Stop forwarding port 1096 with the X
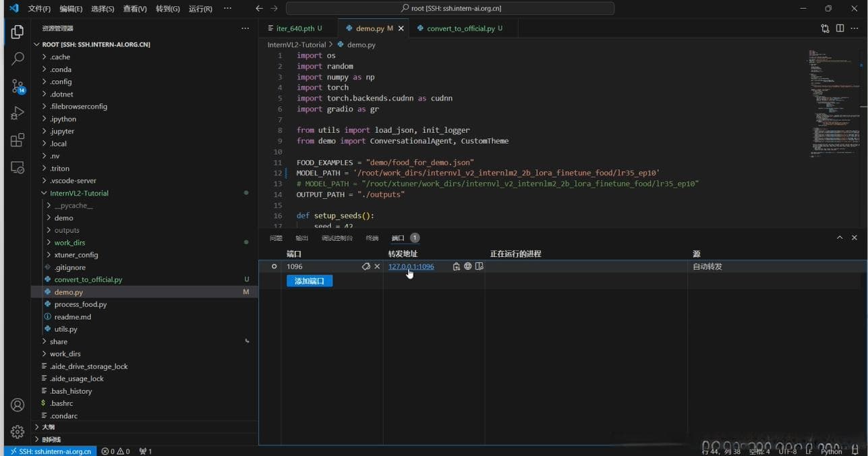 [x=377, y=266]
